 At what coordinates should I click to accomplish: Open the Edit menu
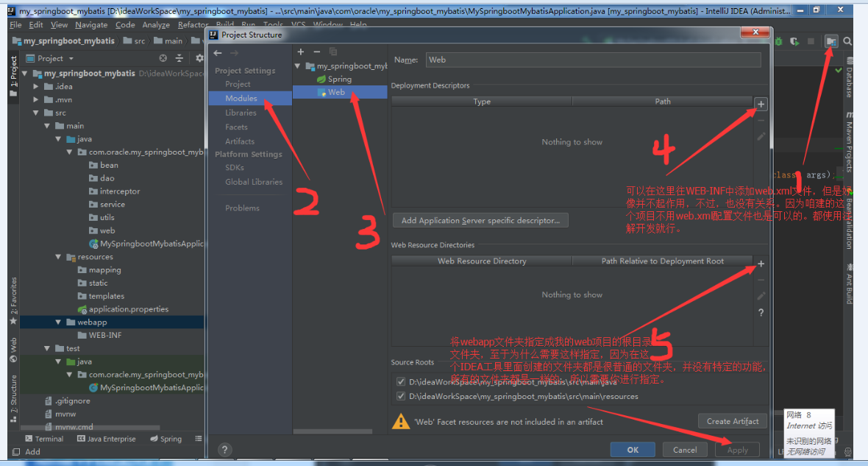(35, 24)
